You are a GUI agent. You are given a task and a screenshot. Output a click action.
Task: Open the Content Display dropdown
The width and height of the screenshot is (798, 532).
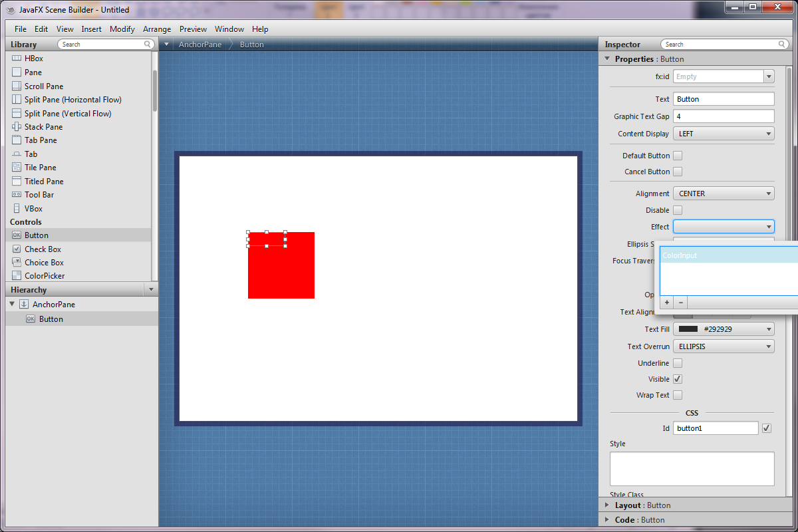[x=724, y=134]
